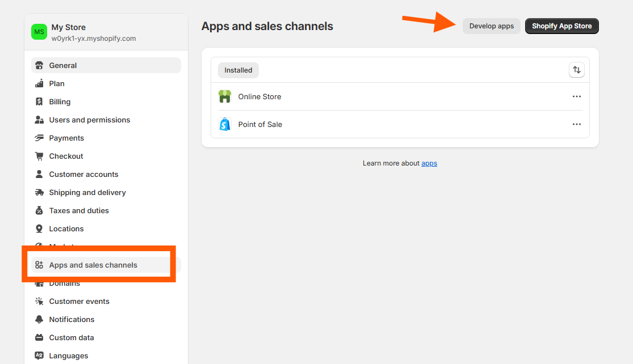Open Custom data settings
The width and height of the screenshot is (633, 364).
(x=106, y=337)
